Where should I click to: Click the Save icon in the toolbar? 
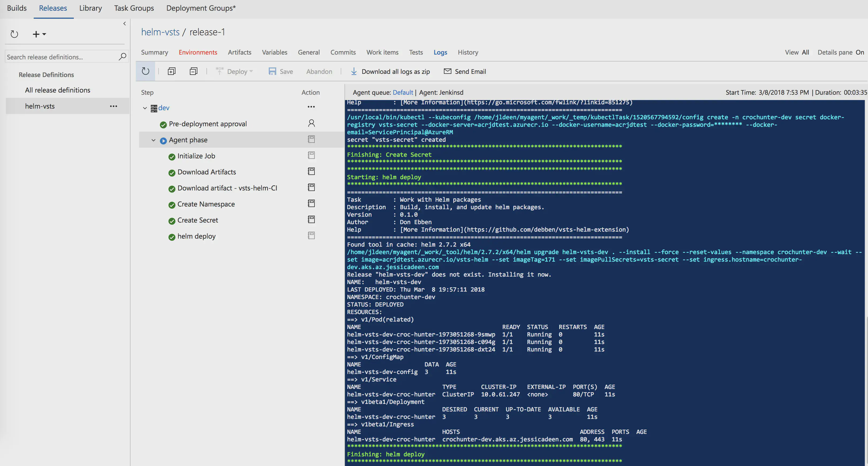[272, 71]
